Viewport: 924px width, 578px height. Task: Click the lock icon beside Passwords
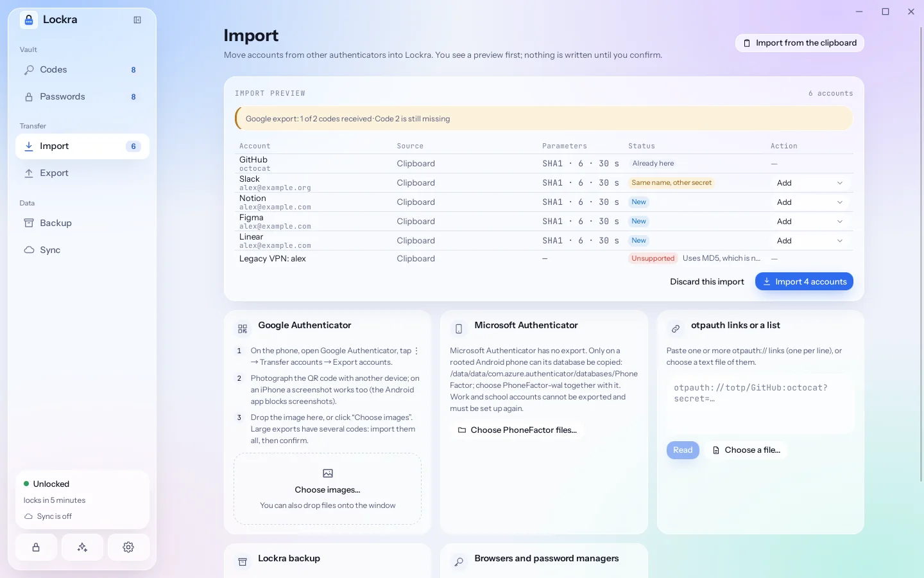coord(29,97)
